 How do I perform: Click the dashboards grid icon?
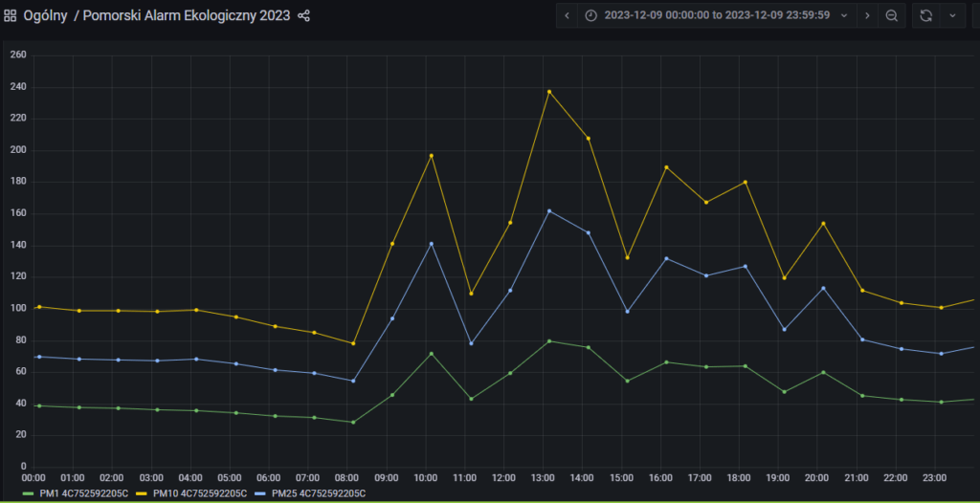coord(11,16)
